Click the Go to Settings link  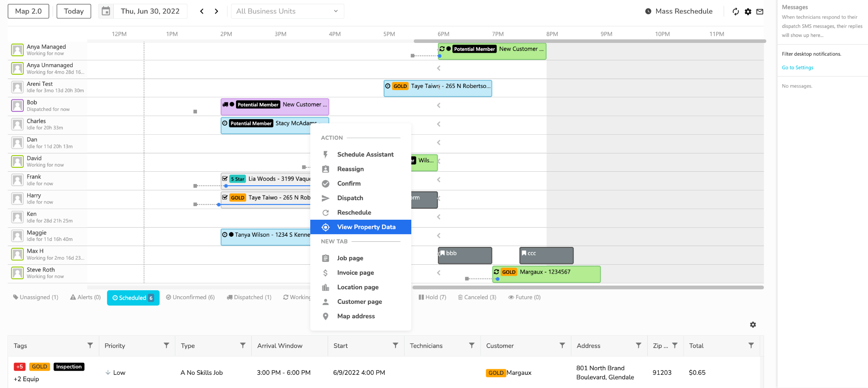(x=797, y=67)
